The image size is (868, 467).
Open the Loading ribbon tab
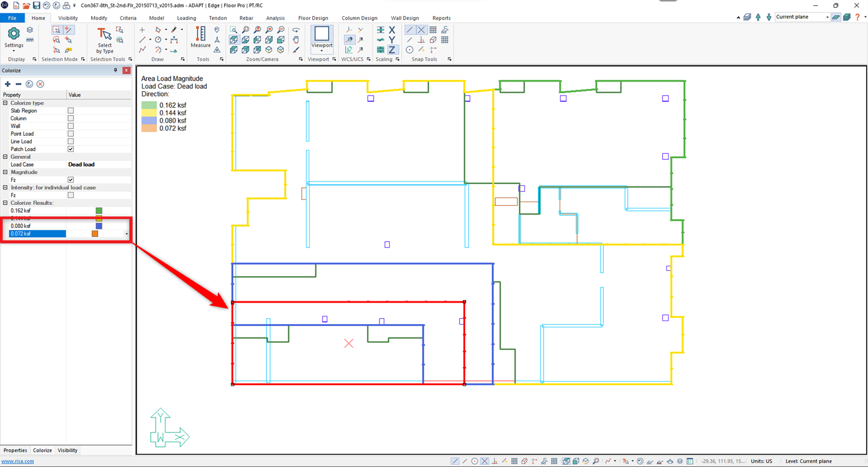[x=186, y=18]
